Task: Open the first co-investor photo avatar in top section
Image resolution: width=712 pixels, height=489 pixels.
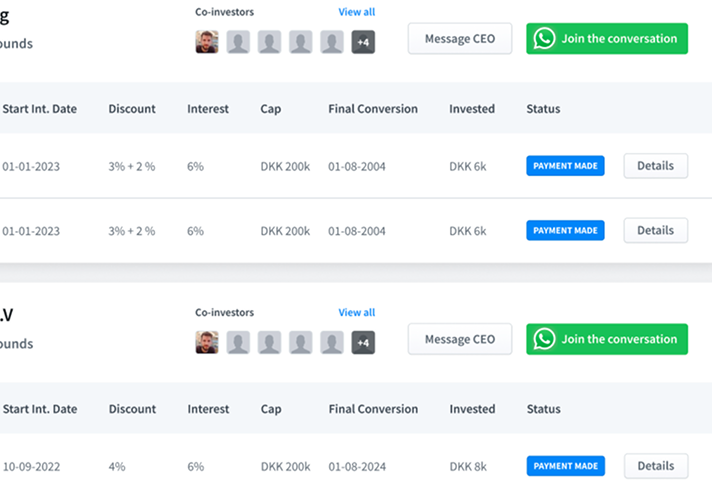Action: 207,42
